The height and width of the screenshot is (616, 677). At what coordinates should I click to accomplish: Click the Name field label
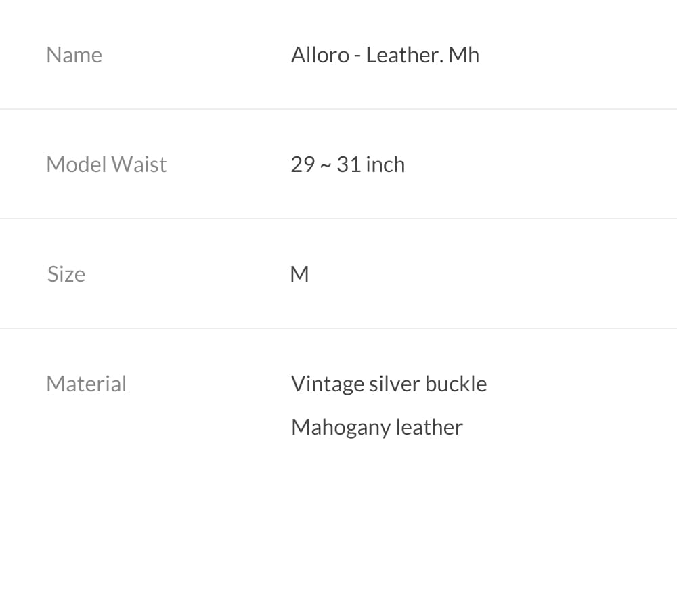[x=74, y=55]
